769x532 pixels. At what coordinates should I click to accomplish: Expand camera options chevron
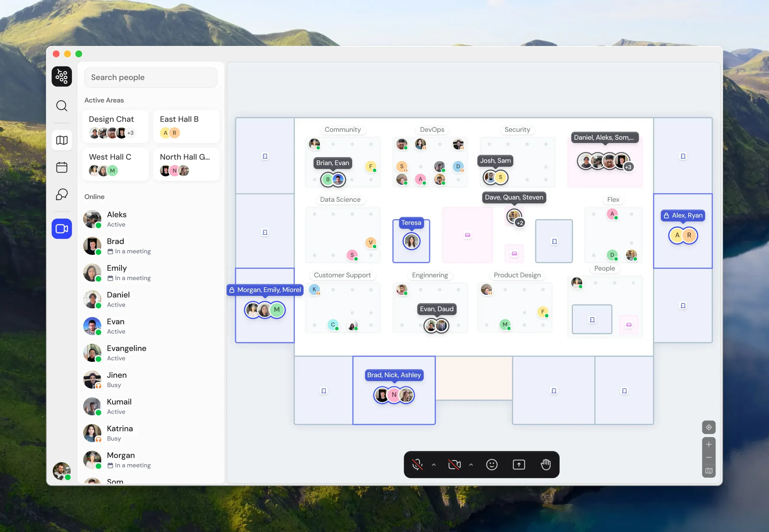point(471,465)
